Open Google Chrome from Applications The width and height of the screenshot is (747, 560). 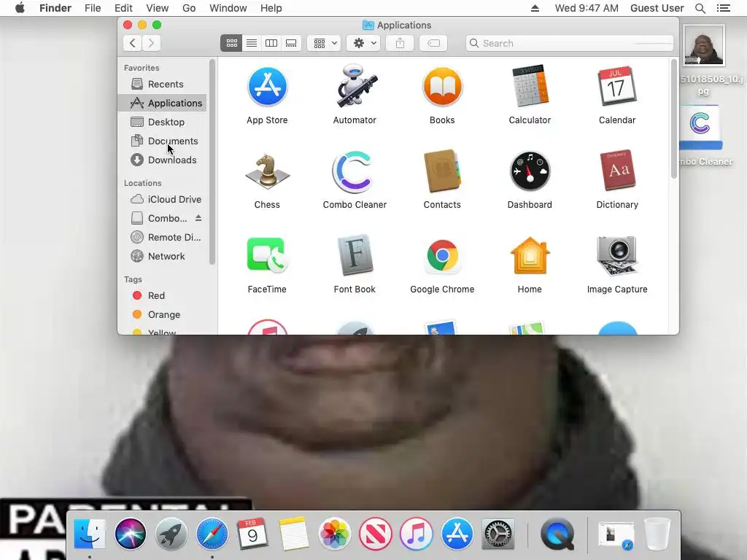[442, 256]
